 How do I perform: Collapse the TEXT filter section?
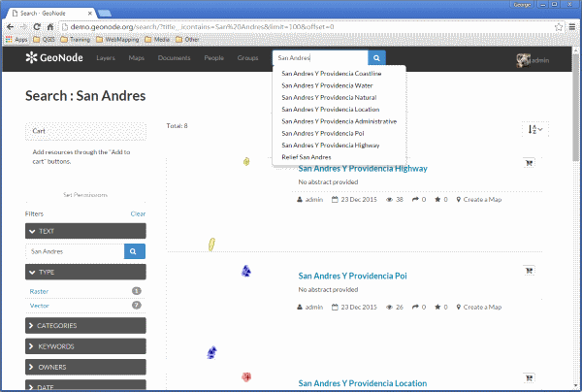tap(85, 231)
